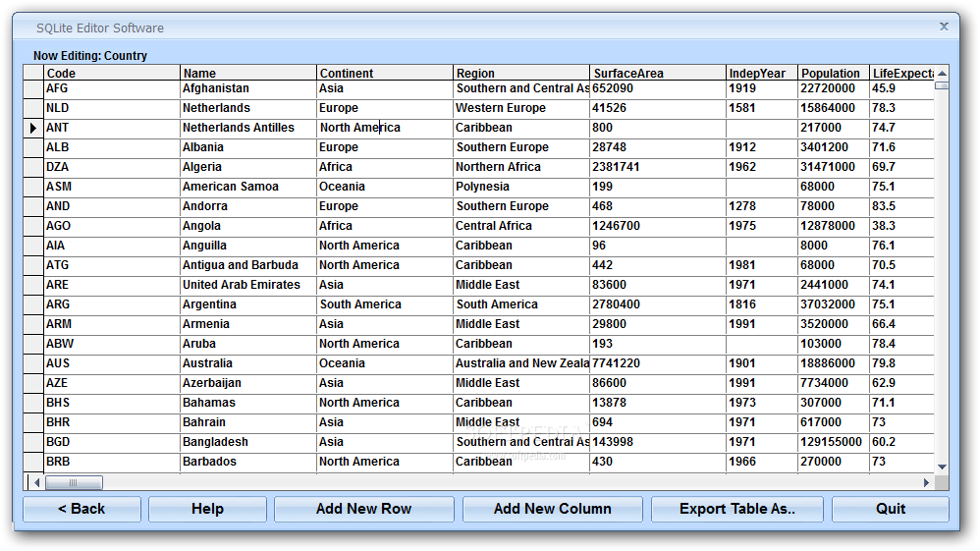Click the Quit button
The width and height of the screenshot is (980, 551).
[x=891, y=509]
